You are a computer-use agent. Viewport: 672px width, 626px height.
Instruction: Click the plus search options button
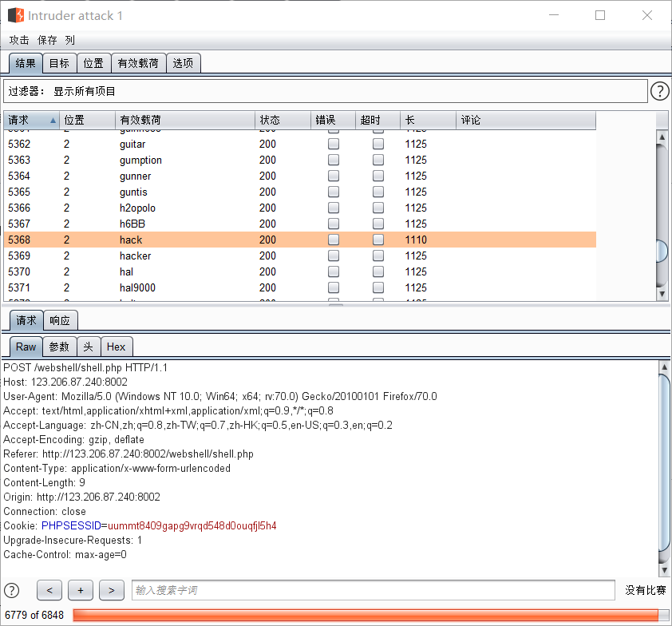point(81,590)
